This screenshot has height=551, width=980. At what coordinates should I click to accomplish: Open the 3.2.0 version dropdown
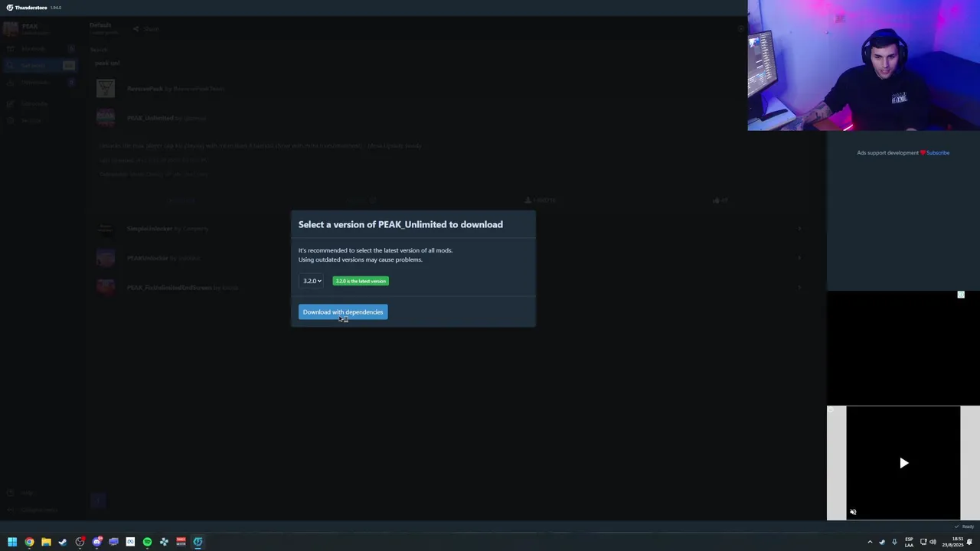coord(312,281)
